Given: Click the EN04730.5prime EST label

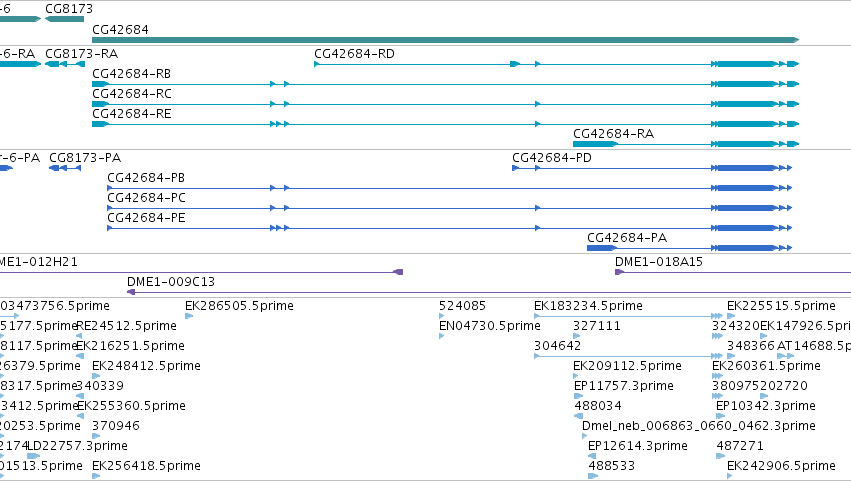Looking at the screenshot, I should pos(490,326).
